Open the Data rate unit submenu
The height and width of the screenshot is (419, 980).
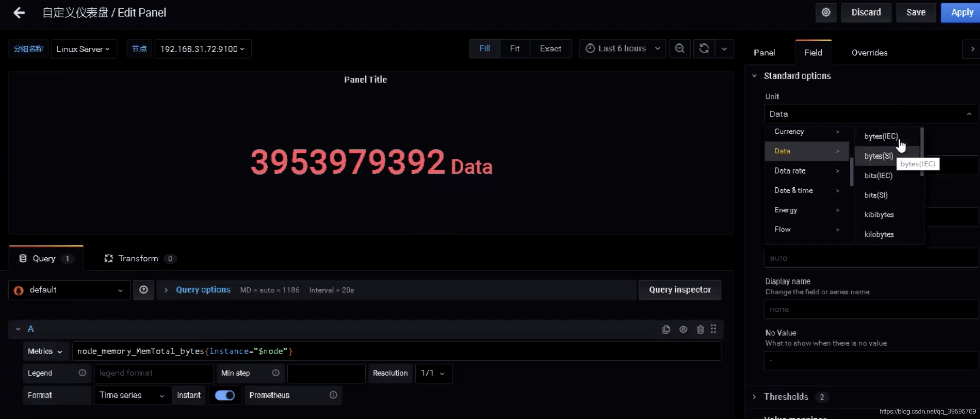[807, 171]
